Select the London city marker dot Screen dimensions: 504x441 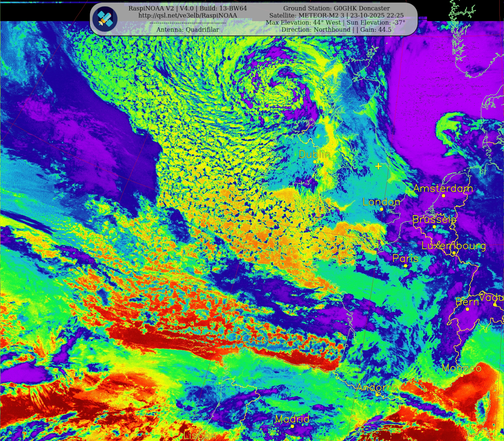(382, 209)
